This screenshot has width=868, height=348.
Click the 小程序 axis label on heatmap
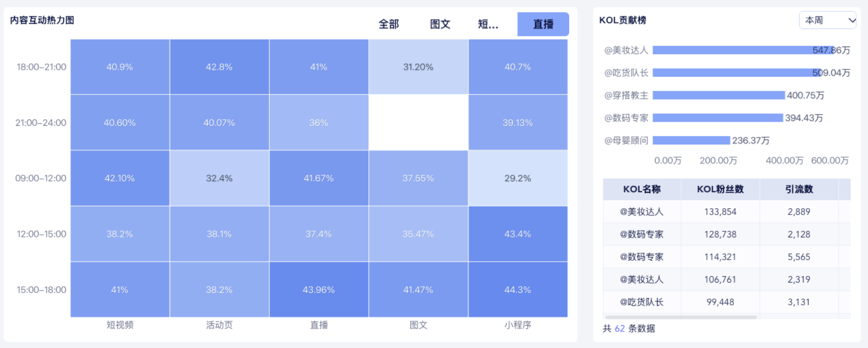pyautogui.click(x=517, y=325)
